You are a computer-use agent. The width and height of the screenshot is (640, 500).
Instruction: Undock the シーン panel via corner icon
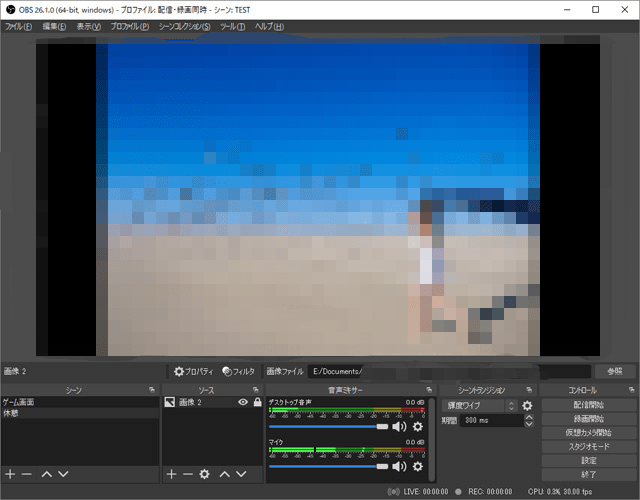tap(151, 389)
